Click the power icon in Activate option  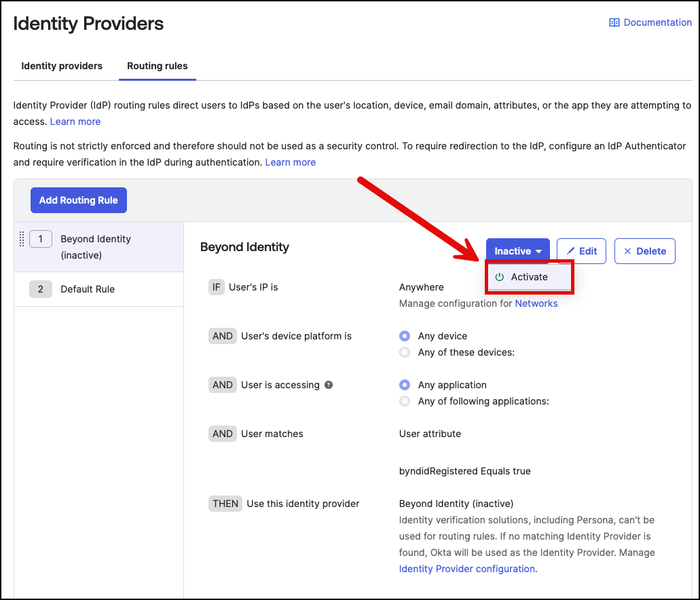tap(500, 277)
